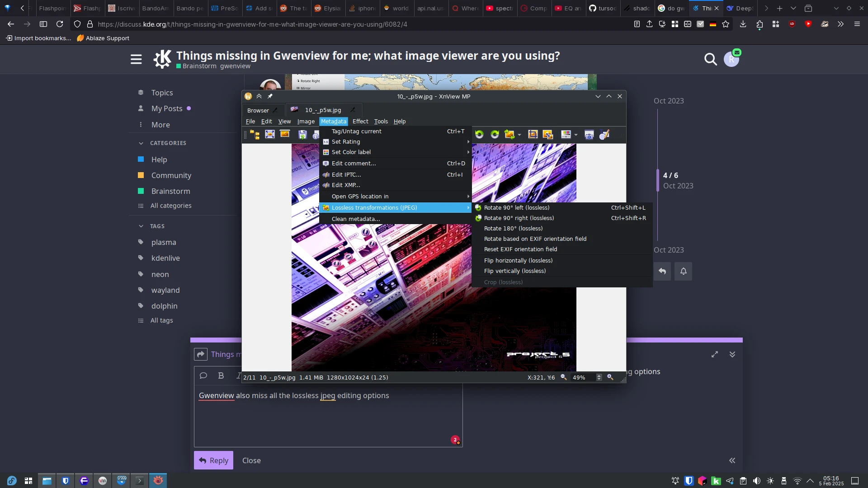Open the forum search magnifier
Image resolution: width=868 pixels, height=488 pixels.
pos(710,59)
